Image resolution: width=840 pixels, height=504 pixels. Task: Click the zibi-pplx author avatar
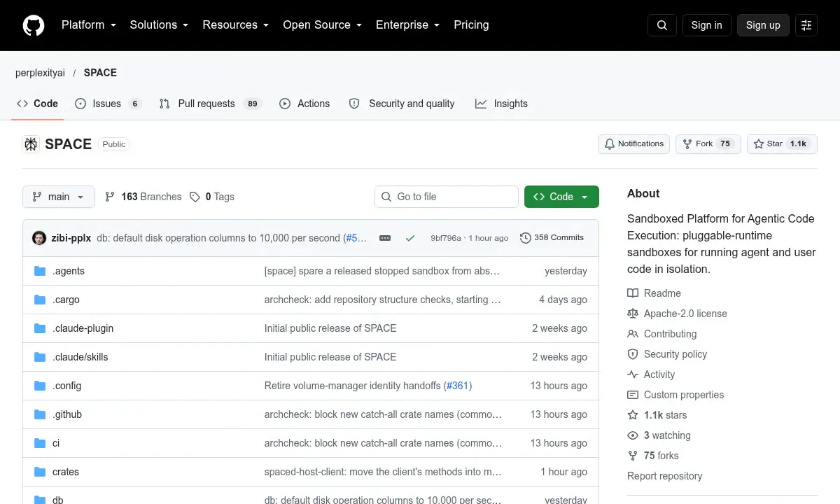(x=39, y=238)
